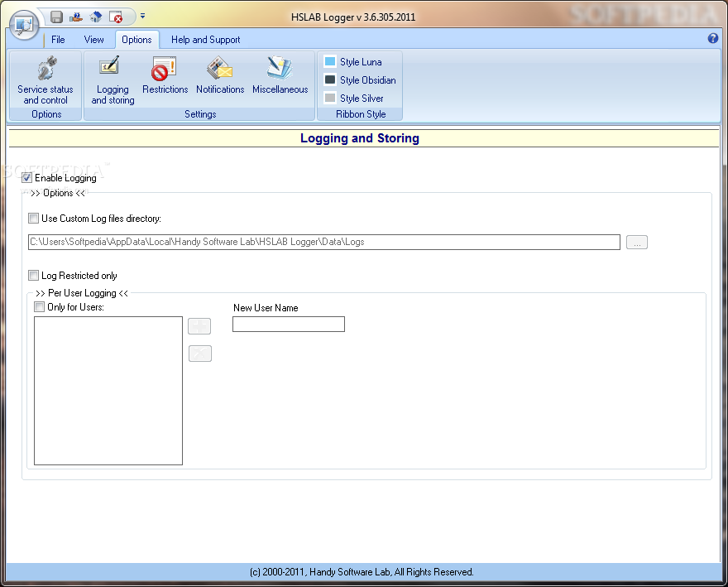Click the 'Ribbon Style' group label
This screenshot has height=587, width=728.
pyautogui.click(x=361, y=114)
